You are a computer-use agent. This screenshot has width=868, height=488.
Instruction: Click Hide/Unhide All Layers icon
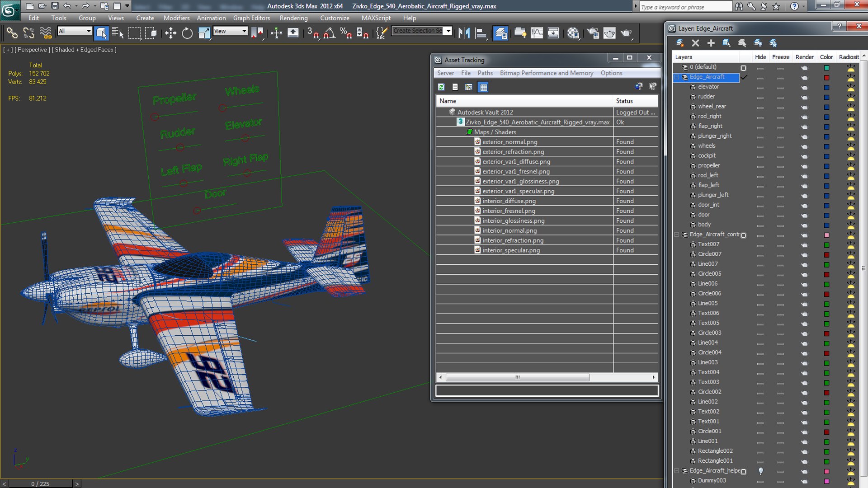tap(758, 43)
